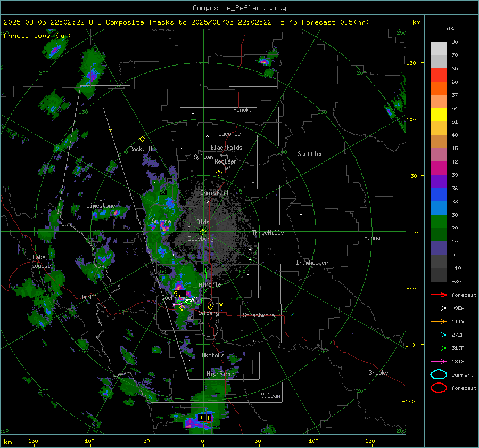479x448 pixels.
Task: Click the ThreeHills city label
Action: pyautogui.click(x=268, y=233)
